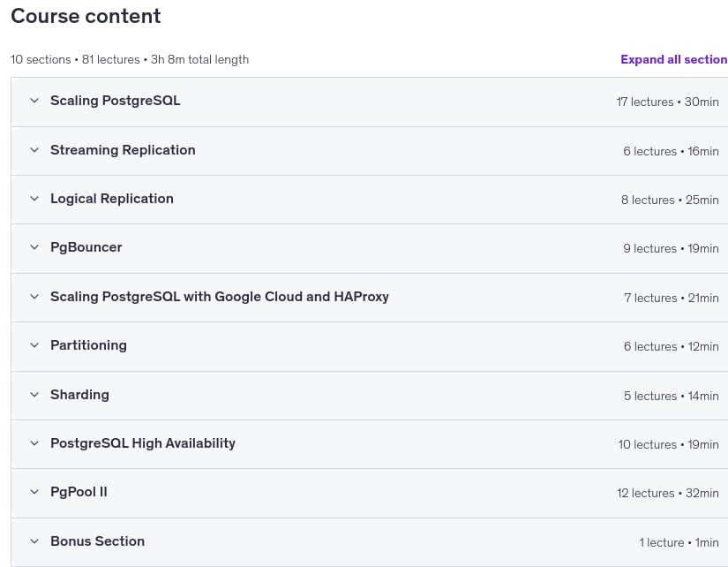Click the 9 lectures • 19min text
This screenshot has height=567, width=728.
[x=671, y=249]
